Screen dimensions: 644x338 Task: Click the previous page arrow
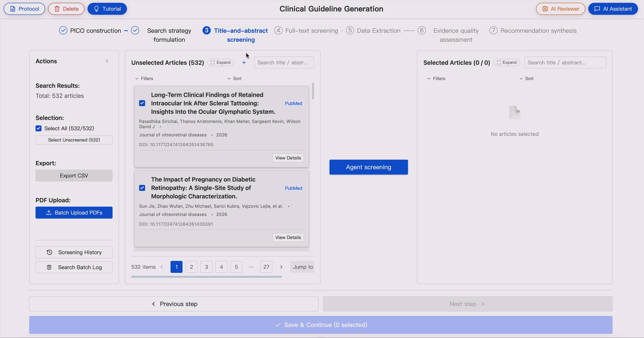162,267
